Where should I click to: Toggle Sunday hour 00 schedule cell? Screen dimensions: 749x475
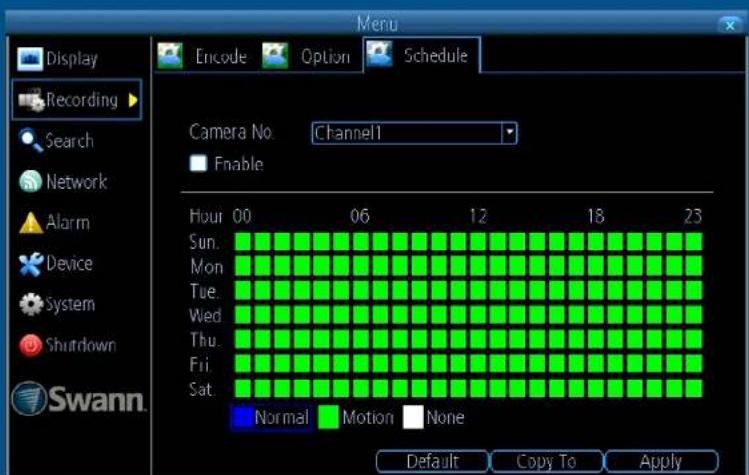point(243,241)
